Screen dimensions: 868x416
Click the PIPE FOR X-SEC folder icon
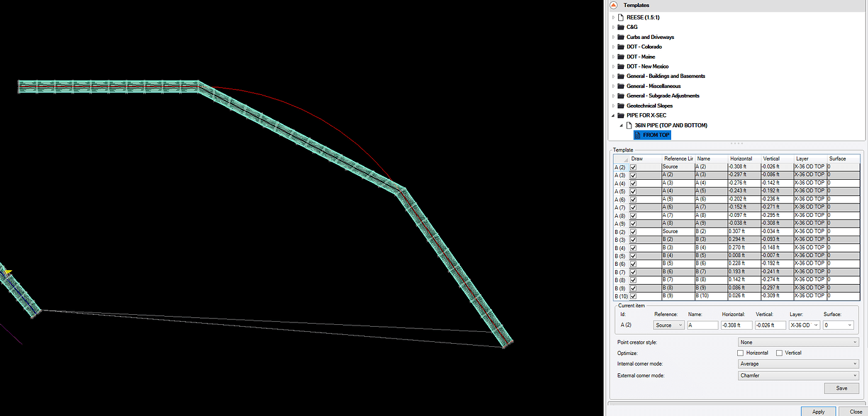point(621,115)
